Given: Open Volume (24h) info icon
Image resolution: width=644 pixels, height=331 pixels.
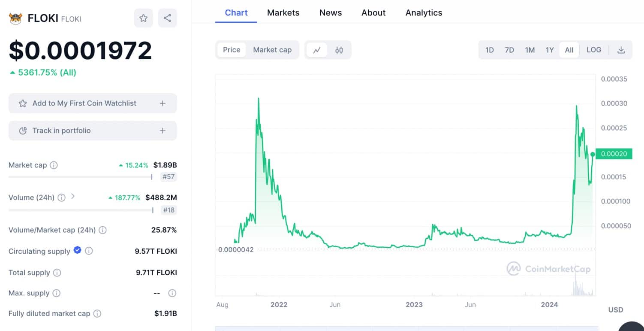Looking at the screenshot, I should point(61,197).
